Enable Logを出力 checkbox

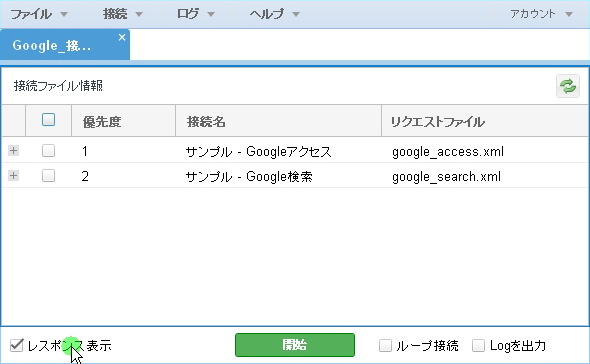point(478,345)
